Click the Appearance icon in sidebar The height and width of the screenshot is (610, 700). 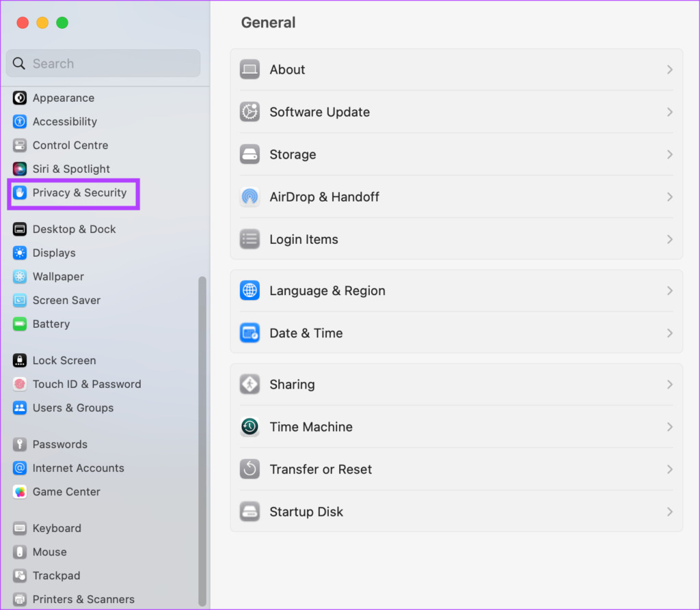pyautogui.click(x=20, y=98)
